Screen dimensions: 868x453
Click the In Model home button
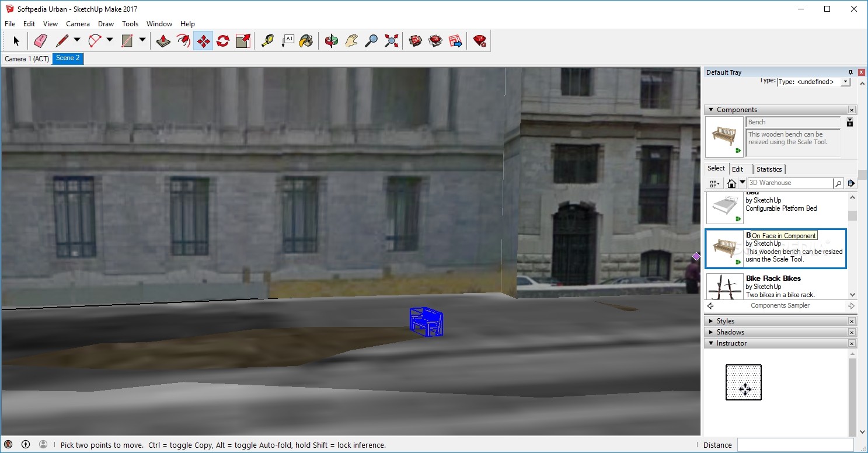point(731,183)
